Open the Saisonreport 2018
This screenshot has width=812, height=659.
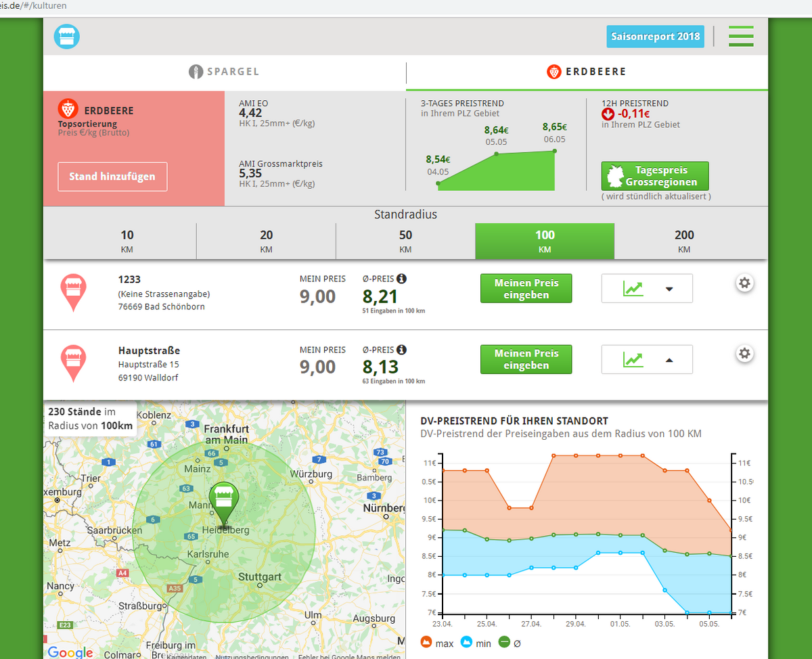pos(655,36)
